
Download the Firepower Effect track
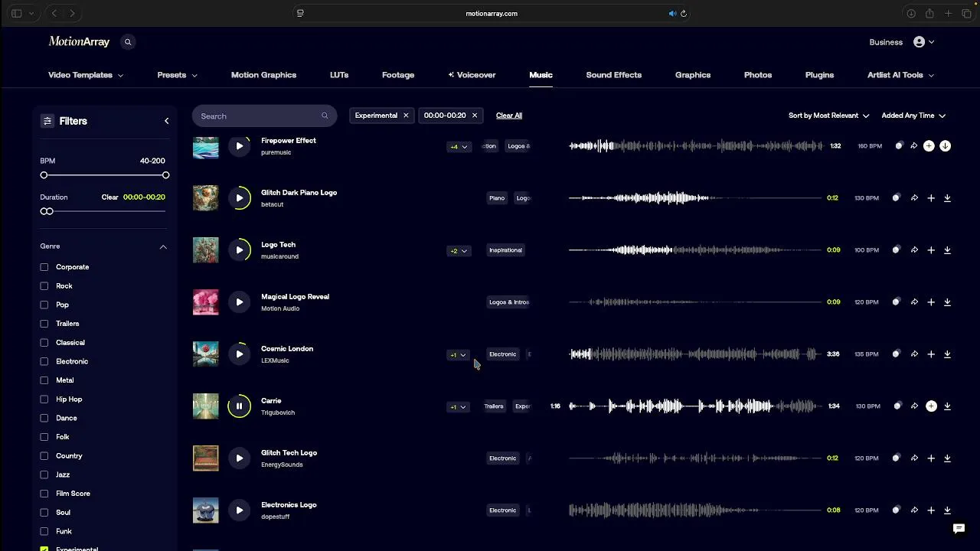[x=946, y=146]
